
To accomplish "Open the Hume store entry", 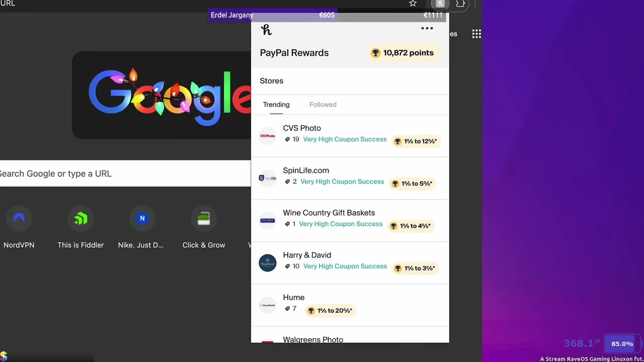I will click(350, 305).
